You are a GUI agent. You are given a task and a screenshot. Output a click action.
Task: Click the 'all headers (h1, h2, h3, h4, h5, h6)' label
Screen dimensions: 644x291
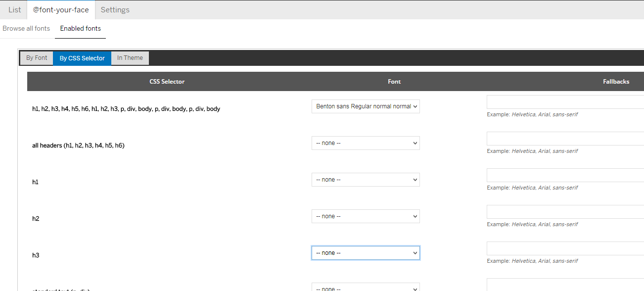78,145
